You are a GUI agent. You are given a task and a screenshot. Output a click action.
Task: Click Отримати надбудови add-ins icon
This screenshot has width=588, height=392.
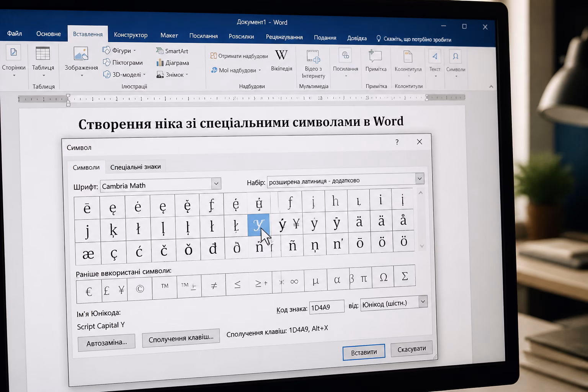pyautogui.click(x=214, y=56)
